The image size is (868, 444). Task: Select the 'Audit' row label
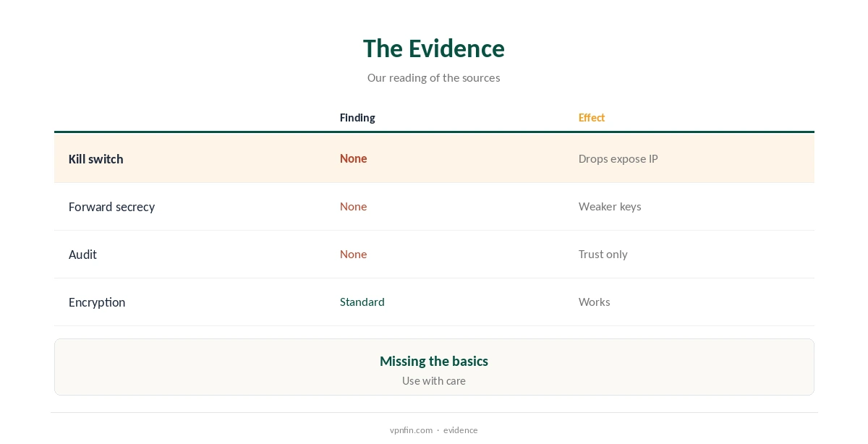click(82, 255)
